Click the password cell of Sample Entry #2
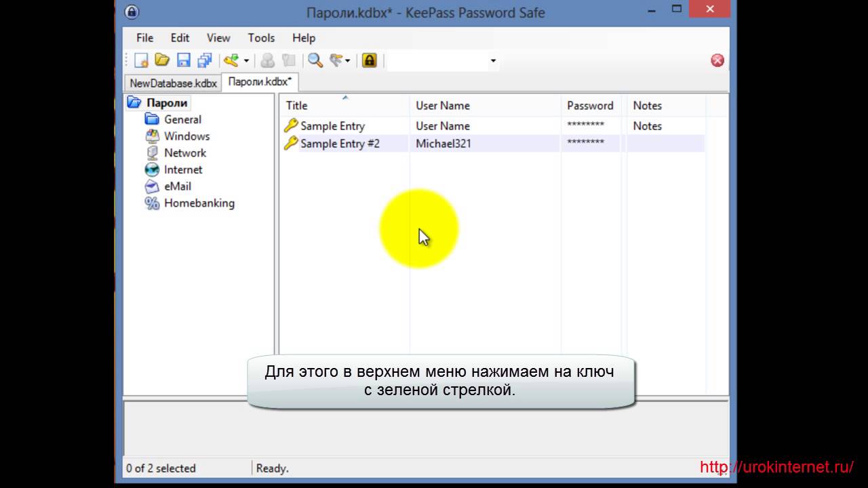The height and width of the screenshot is (488, 868). 586,143
